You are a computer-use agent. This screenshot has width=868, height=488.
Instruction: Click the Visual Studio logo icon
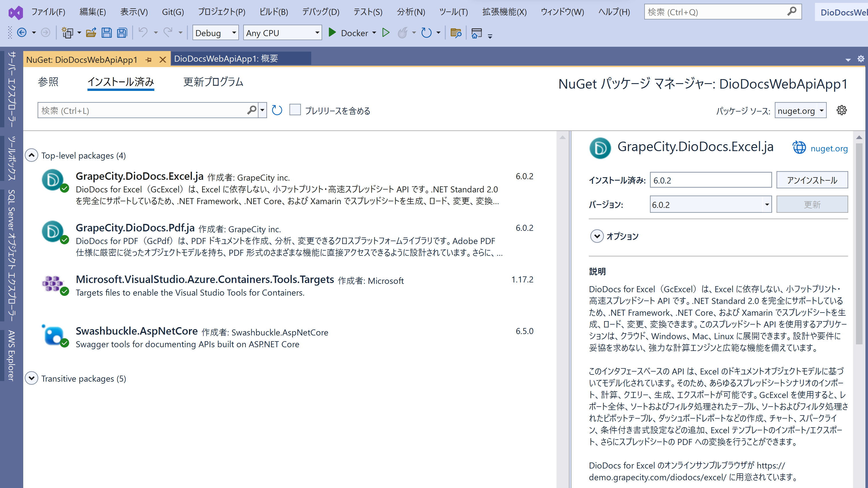tap(15, 12)
